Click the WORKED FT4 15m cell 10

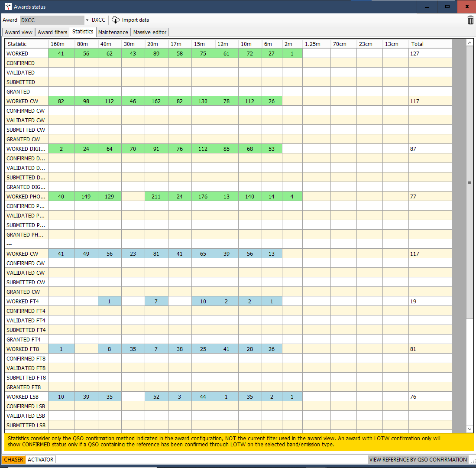tap(203, 301)
